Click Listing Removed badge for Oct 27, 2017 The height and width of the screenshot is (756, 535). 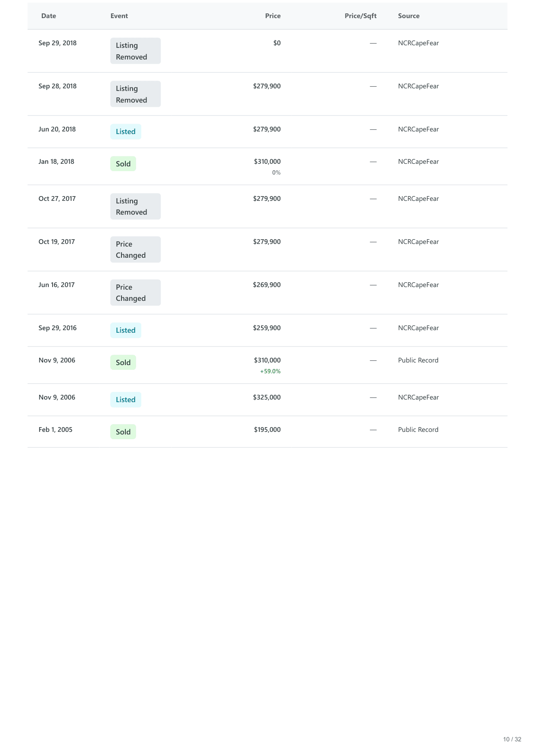(x=135, y=206)
